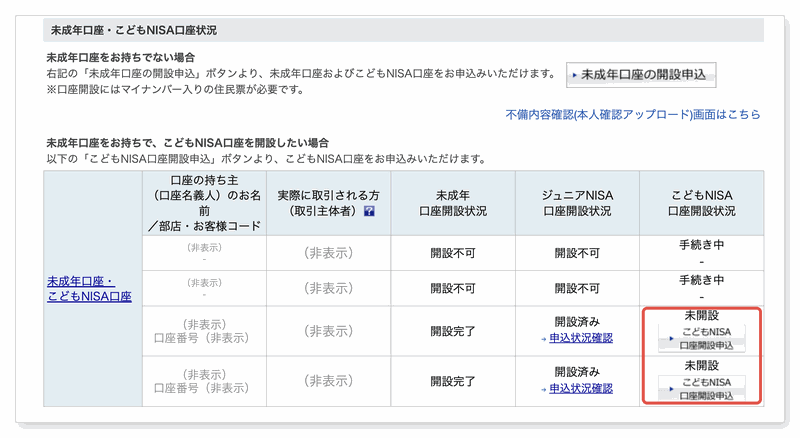Select 未開設 status in the last row
This screenshot has width=800, height=438.
click(x=702, y=366)
